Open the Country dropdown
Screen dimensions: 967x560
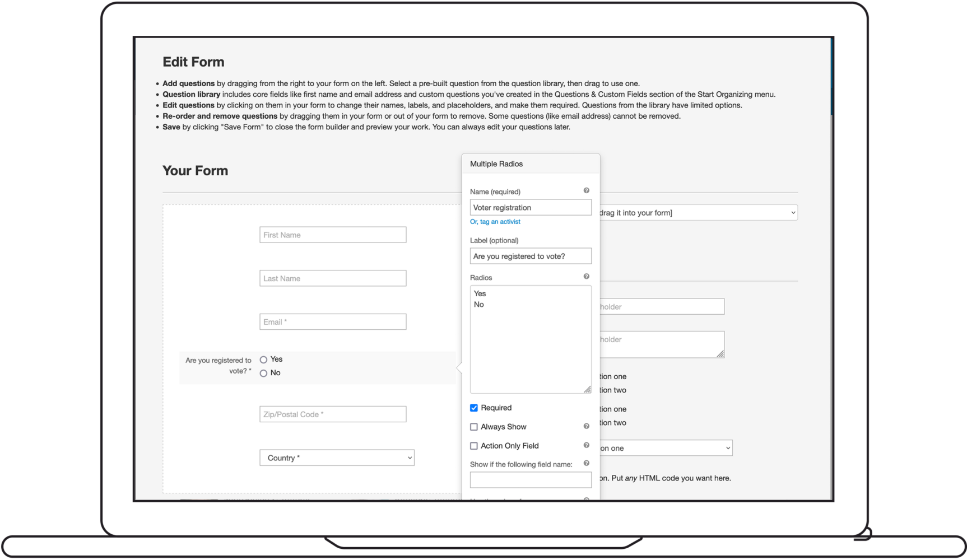337,458
